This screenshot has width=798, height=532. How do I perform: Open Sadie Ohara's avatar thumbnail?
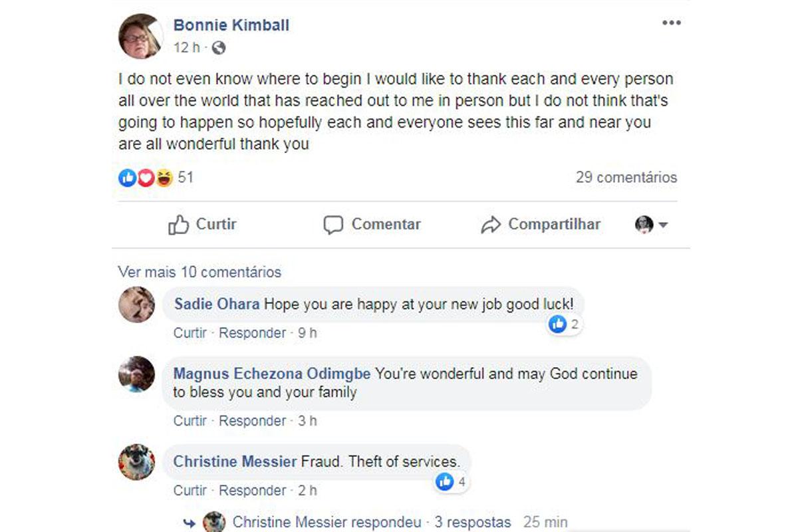point(137,305)
